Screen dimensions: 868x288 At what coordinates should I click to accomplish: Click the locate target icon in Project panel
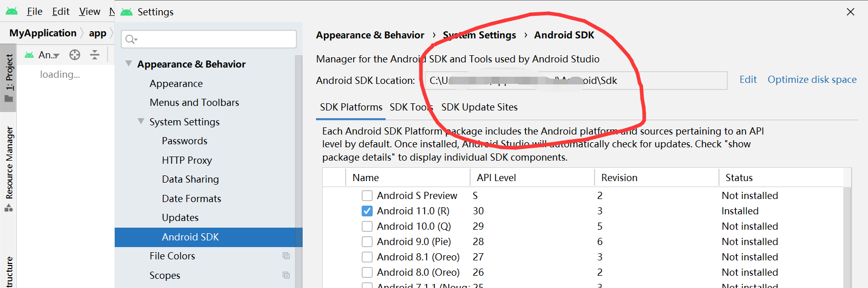75,55
